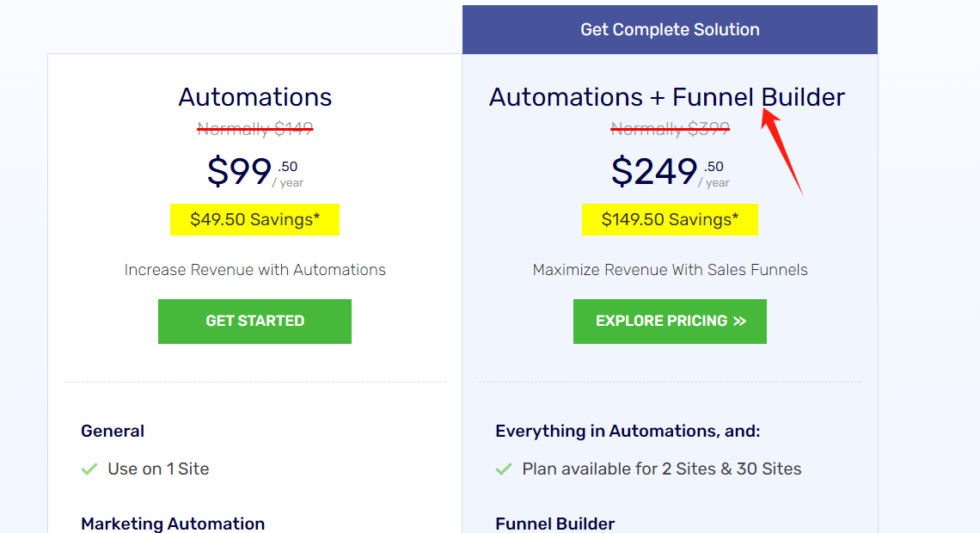Click the checkmark next to Plan available for 2 Sites
The height and width of the screenshot is (533, 980).
[x=504, y=469]
